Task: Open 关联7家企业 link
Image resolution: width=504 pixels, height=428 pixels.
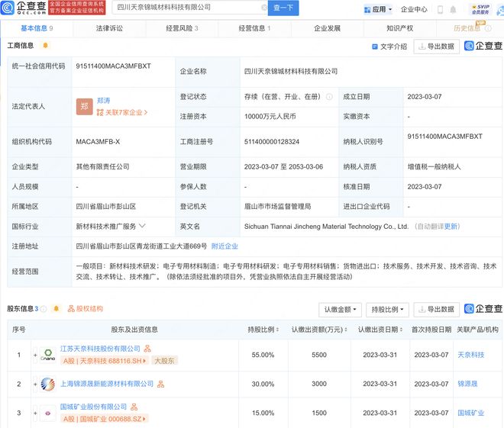Action: (x=122, y=112)
